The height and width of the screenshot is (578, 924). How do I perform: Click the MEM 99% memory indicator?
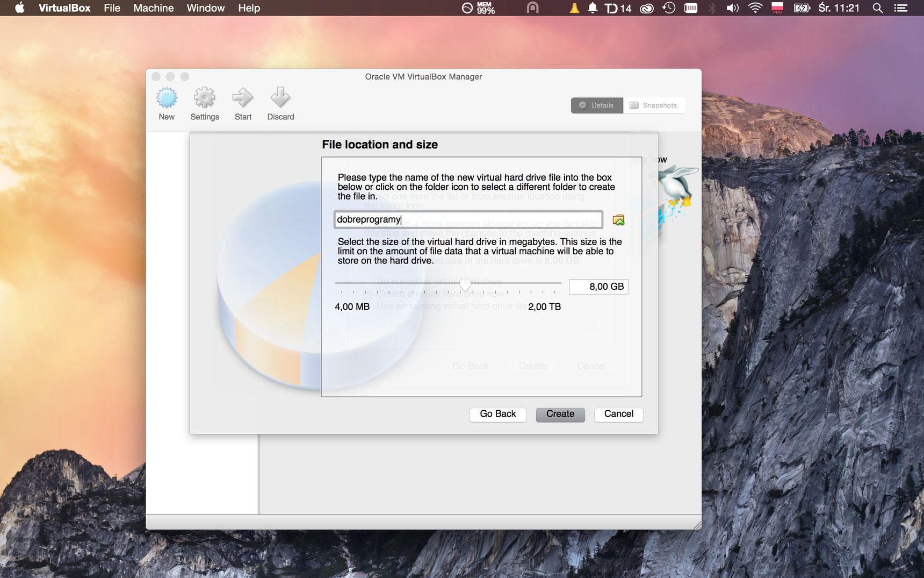coord(479,8)
